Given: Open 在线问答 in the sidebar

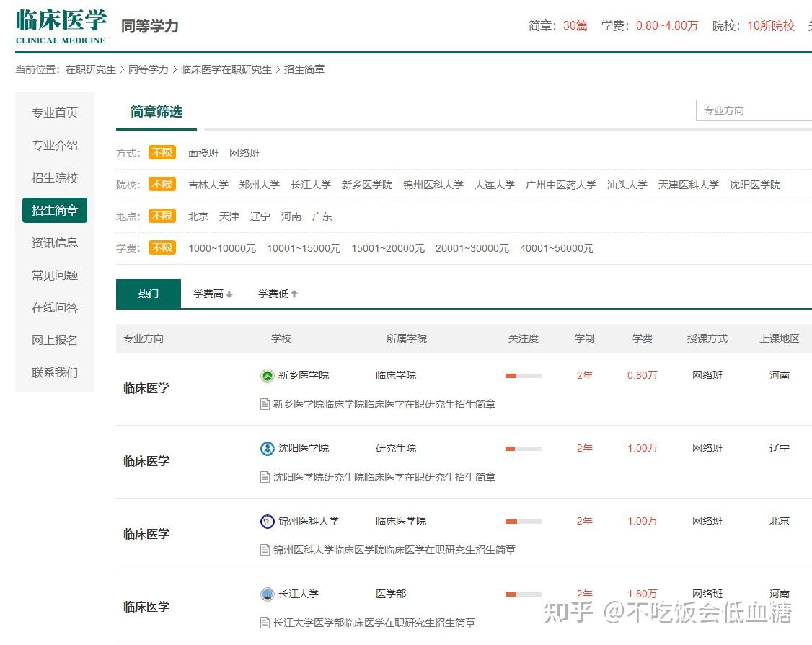Looking at the screenshot, I should (55, 308).
